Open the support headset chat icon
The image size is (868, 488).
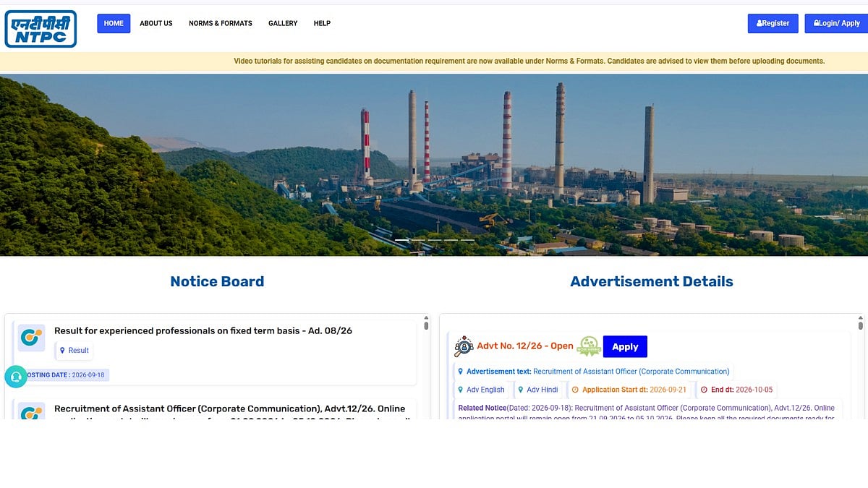[x=16, y=377]
